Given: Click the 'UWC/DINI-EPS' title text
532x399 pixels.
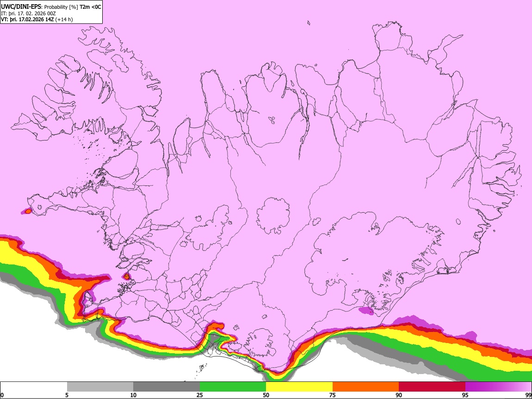Looking at the screenshot, I should point(21,7).
